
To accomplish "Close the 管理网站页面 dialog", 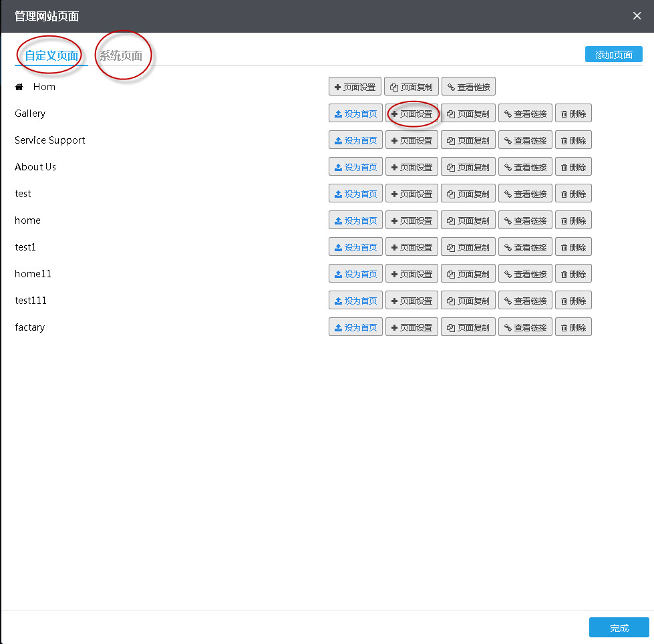I will pos(637,16).
